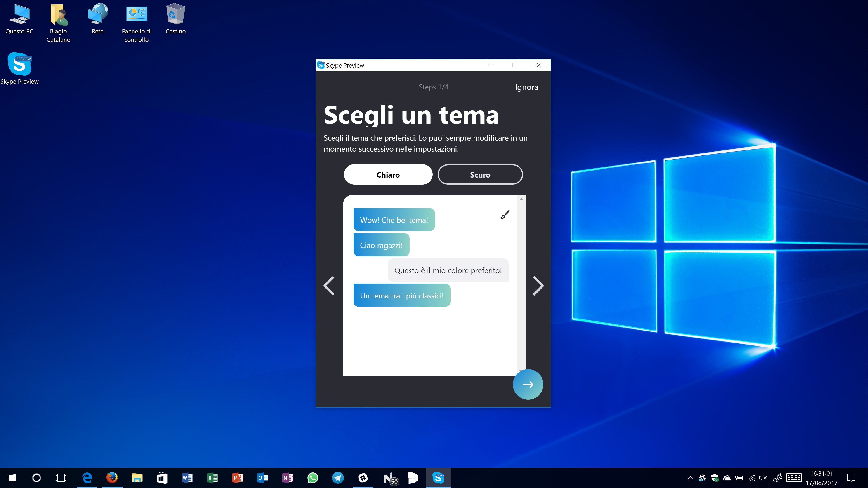Click the "Un tema tra i più classici!" bubble
Screen dimensions: 868x488
coord(402,295)
